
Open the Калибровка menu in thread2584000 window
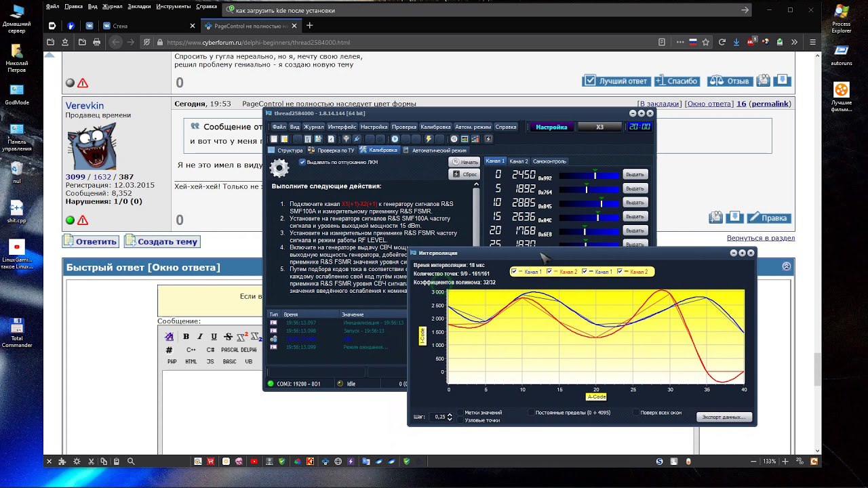[x=435, y=127]
